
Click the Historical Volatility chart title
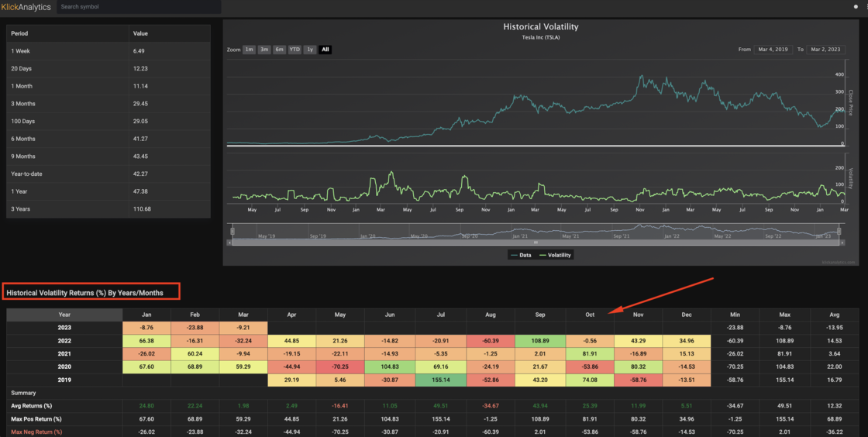point(541,26)
